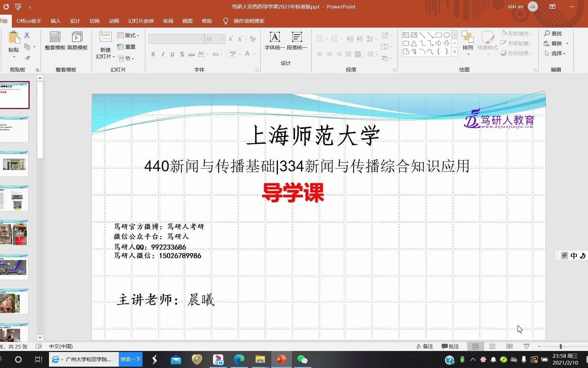The height and width of the screenshot is (368, 588).
Task: Switch to reading view icon
Action: (x=509, y=346)
